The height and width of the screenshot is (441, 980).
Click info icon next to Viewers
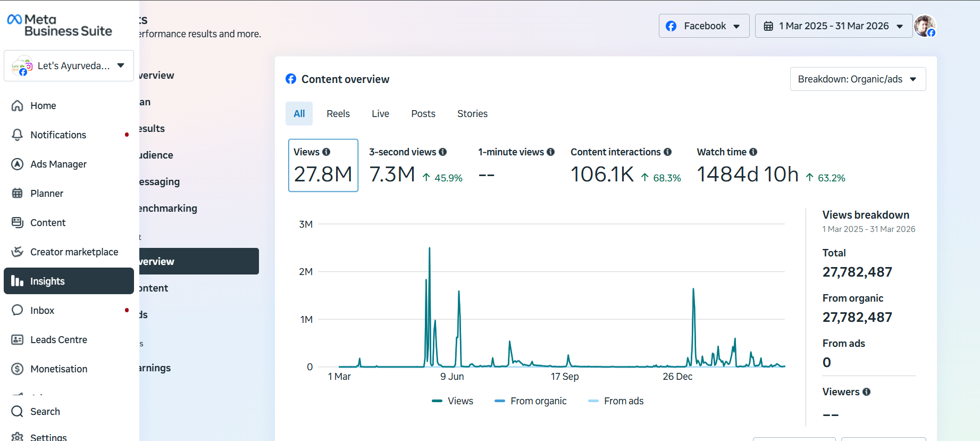click(867, 392)
